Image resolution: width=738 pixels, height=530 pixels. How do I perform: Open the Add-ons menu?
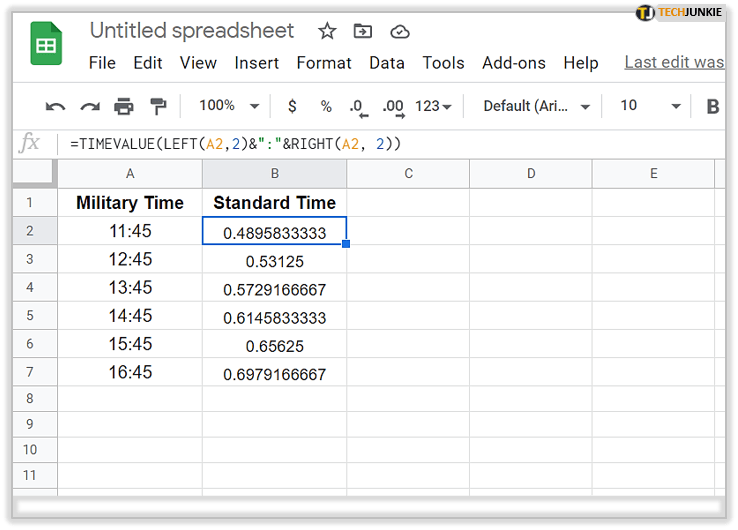[514, 62]
